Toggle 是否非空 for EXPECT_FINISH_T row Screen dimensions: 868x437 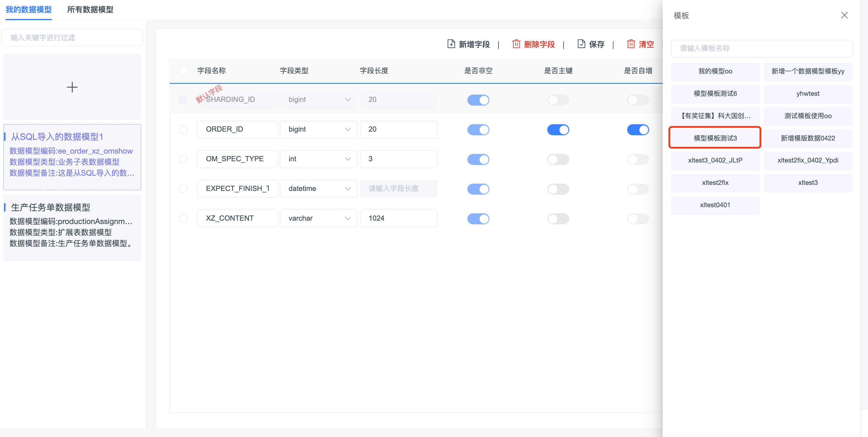[x=478, y=189]
